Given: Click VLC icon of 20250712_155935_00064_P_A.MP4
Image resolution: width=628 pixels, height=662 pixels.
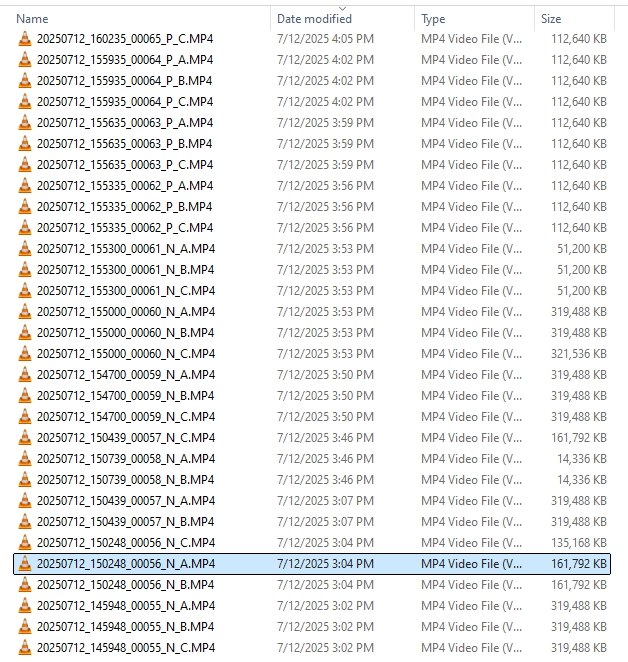Looking at the screenshot, I should click(x=25, y=60).
